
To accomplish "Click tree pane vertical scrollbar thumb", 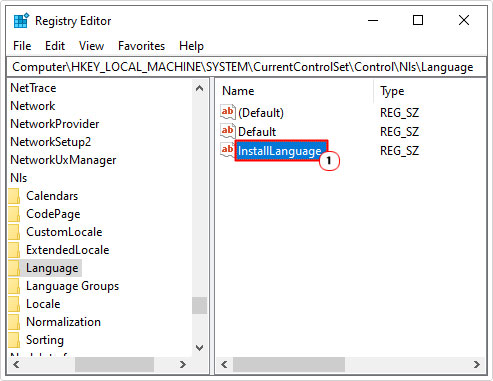I will pos(200,305).
